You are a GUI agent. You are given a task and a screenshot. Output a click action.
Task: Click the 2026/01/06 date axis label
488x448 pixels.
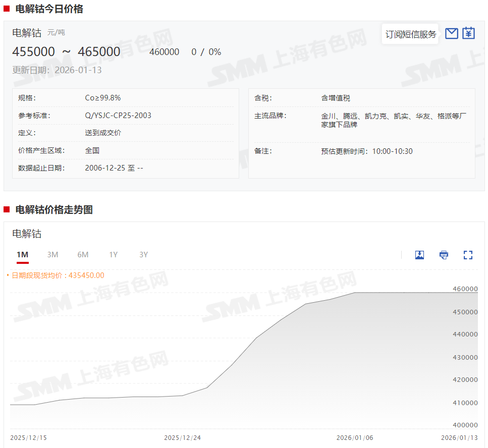pyautogui.click(x=355, y=438)
